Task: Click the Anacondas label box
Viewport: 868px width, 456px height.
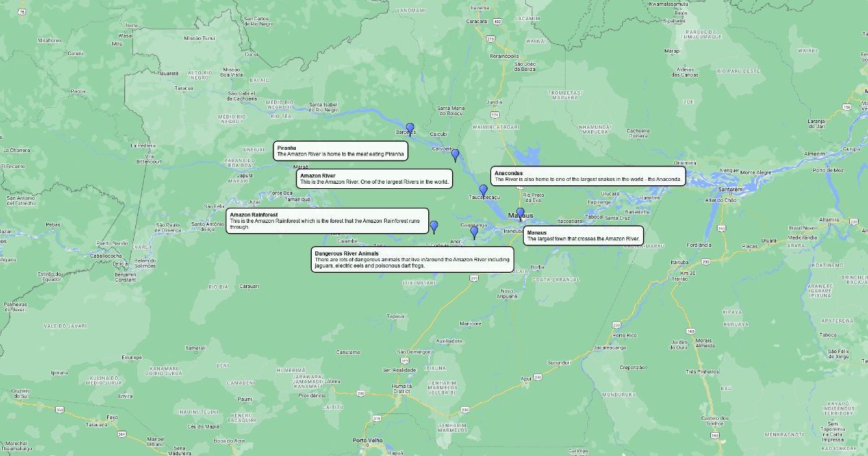Action: [x=587, y=176]
